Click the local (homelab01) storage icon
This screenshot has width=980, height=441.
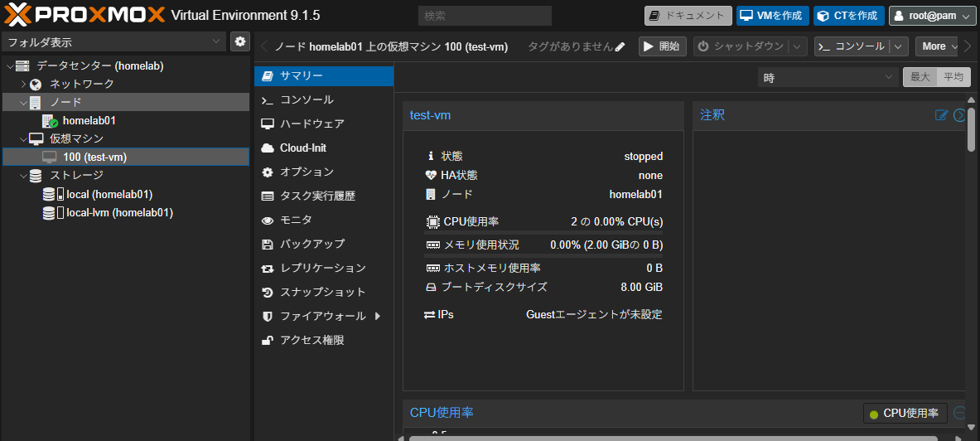pyautogui.click(x=52, y=195)
